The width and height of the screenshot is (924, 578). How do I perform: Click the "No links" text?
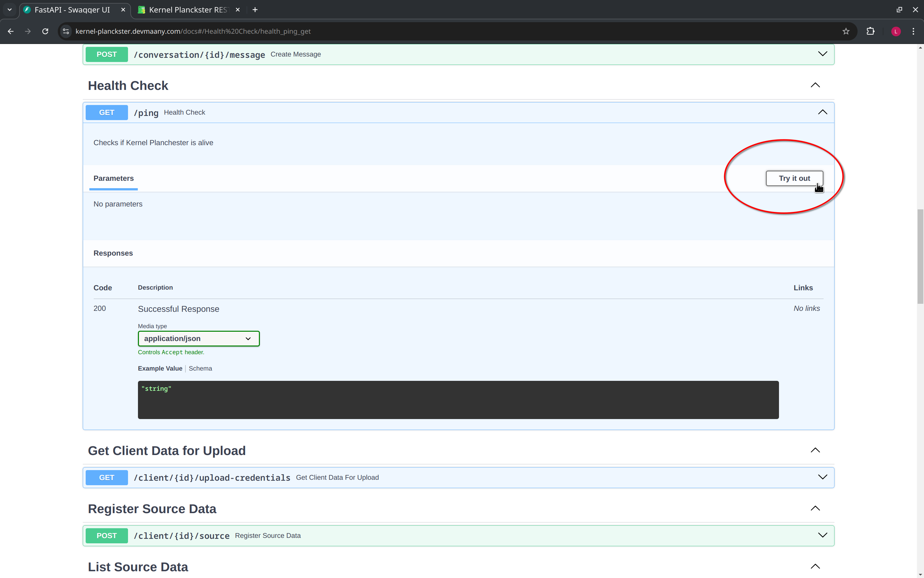pyautogui.click(x=806, y=309)
